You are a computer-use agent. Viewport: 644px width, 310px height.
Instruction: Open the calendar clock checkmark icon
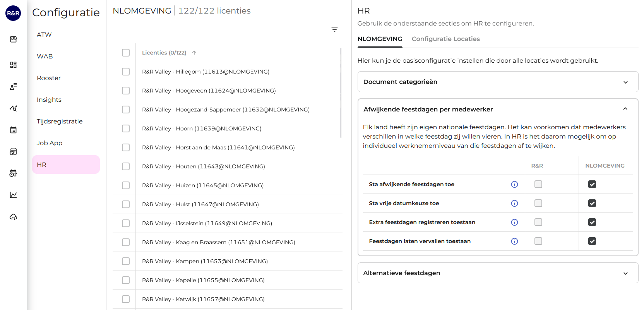coord(13,173)
